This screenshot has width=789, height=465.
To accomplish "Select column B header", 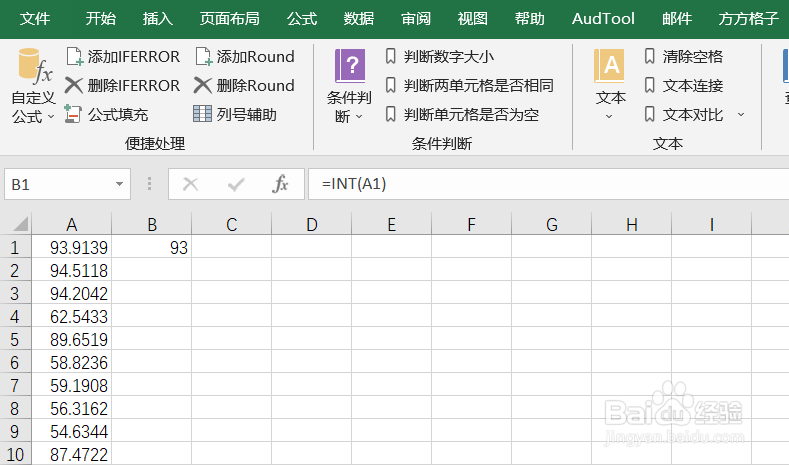I will click(x=151, y=224).
